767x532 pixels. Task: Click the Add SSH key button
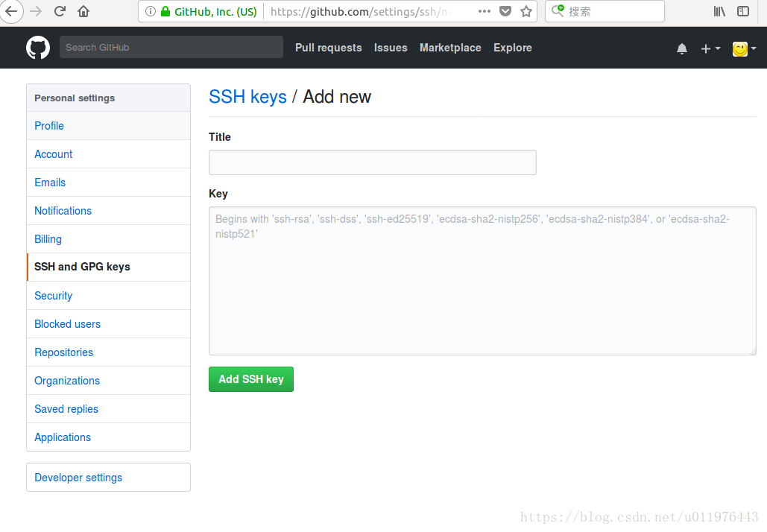point(251,379)
